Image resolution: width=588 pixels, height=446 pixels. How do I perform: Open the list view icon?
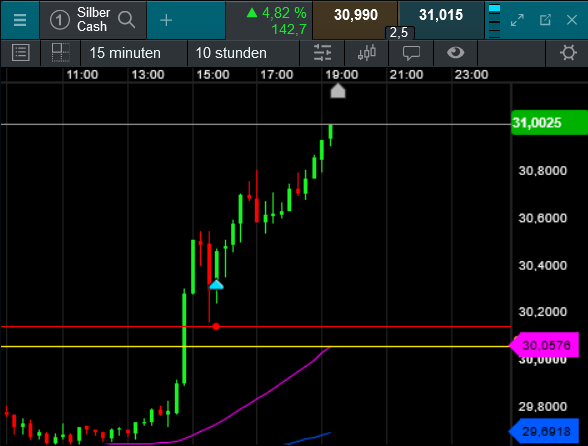point(21,53)
